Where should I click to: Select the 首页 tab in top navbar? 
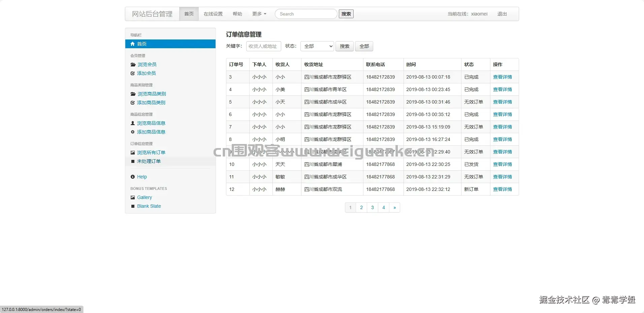(189, 14)
